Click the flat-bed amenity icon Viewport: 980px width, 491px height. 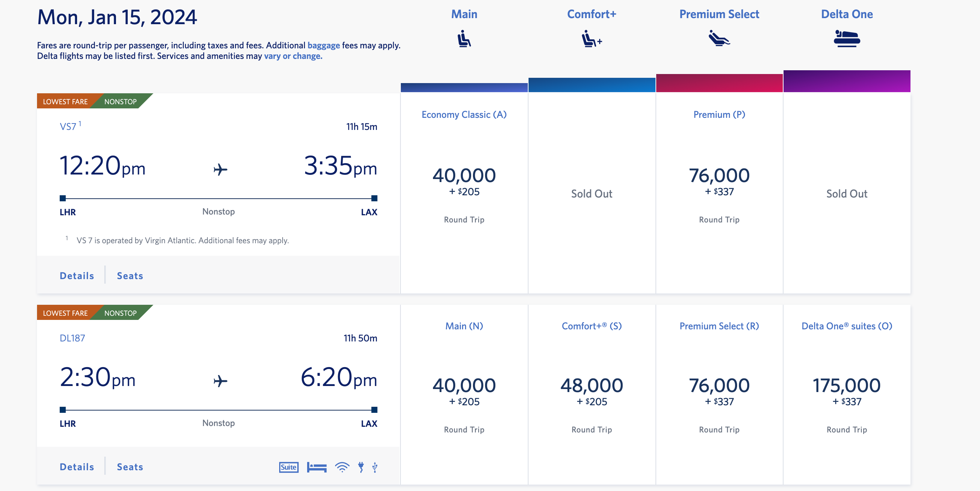pyautogui.click(x=317, y=467)
